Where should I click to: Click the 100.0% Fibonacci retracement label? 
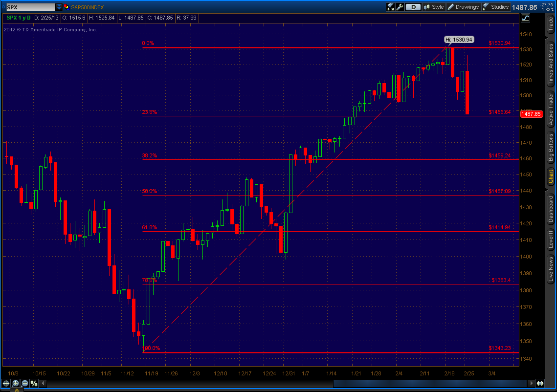[151, 348]
